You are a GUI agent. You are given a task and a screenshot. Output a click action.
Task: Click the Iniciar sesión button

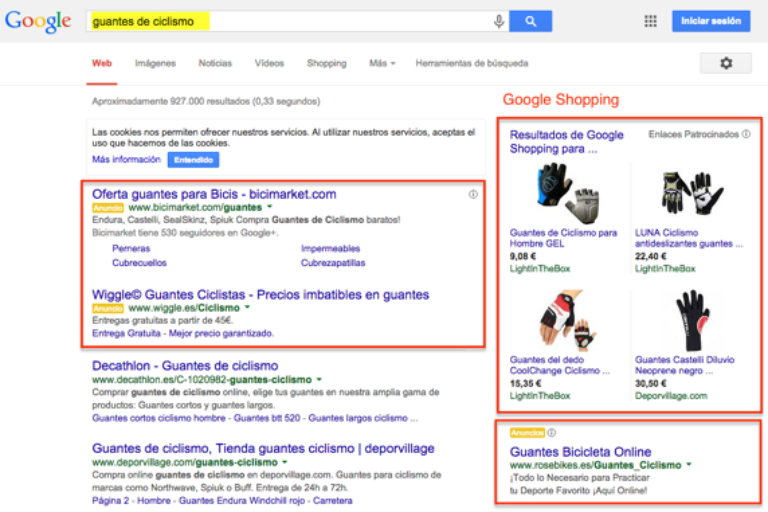[711, 21]
